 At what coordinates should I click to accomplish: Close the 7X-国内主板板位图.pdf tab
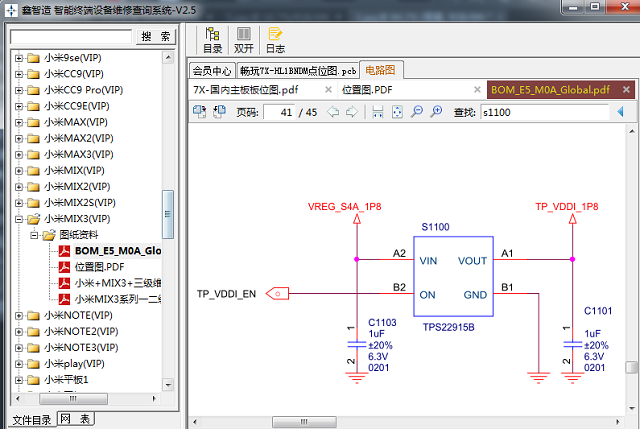coord(328,89)
